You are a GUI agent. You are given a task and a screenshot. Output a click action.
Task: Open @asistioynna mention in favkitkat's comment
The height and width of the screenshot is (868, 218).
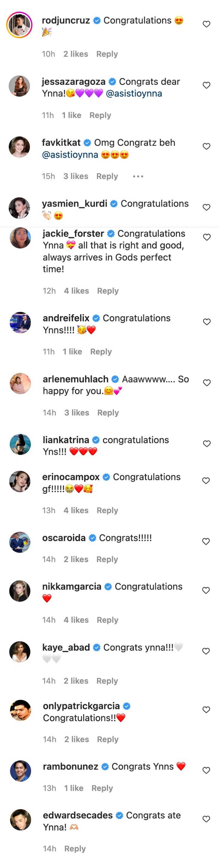[x=70, y=155]
